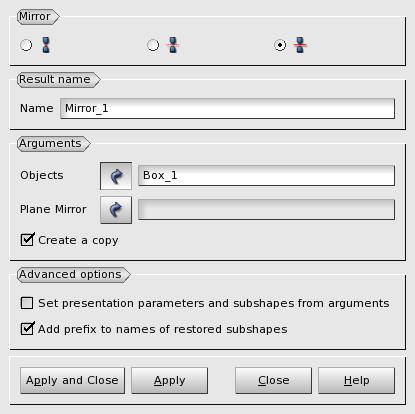Click the Objects selection arrow button
Screen dimensions: 415x414
point(116,176)
